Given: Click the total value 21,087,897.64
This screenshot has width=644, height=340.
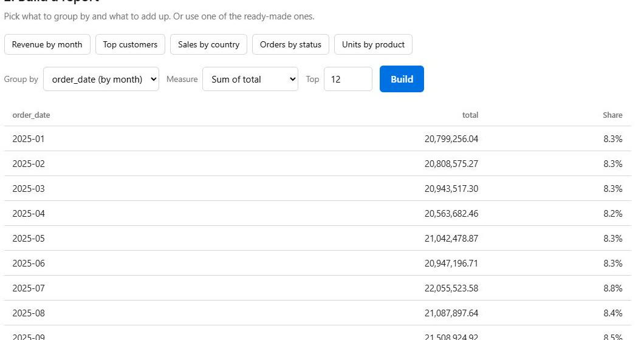Looking at the screenshot, I should coord(451,313).
